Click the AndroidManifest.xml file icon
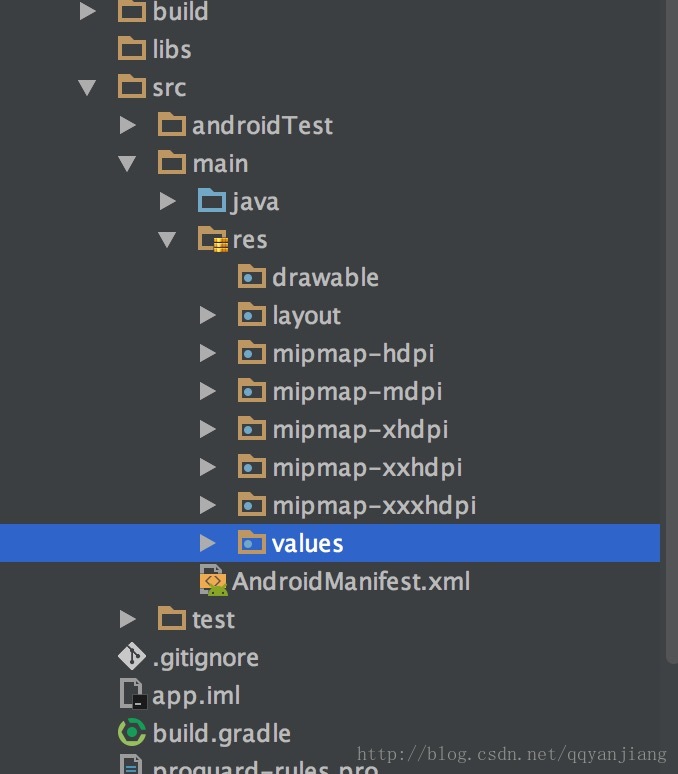This screenshot has width=678, height=774. coord(213,580)
